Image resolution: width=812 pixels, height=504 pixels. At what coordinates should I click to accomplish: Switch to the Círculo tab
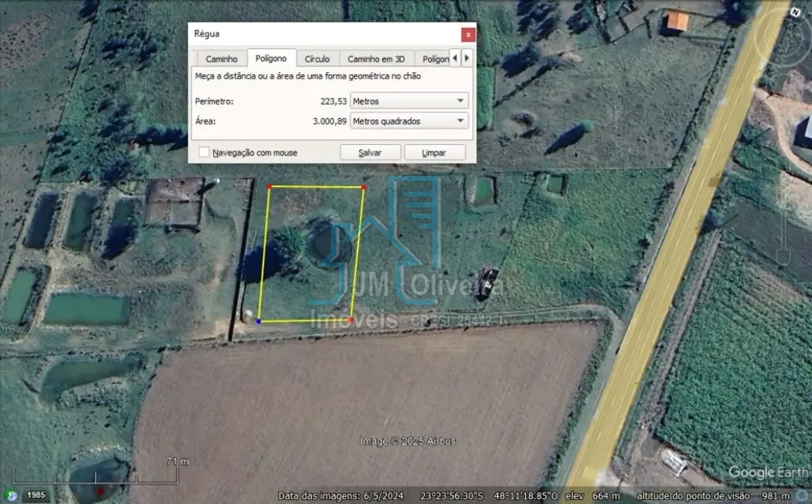[317, 57]
